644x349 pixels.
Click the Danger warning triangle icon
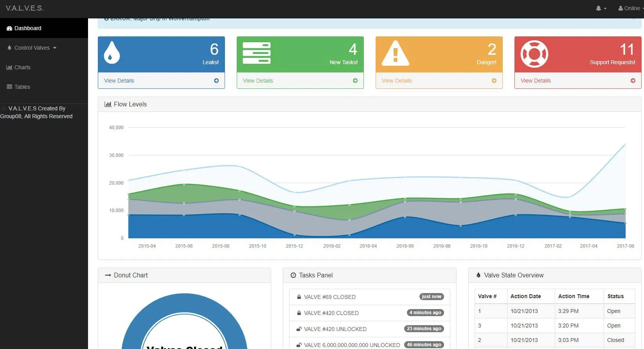pos(395,54)
